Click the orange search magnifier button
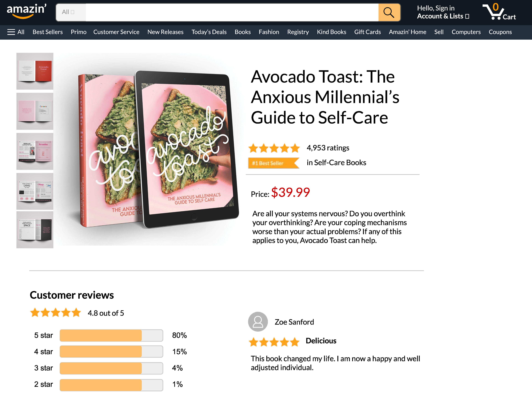This screenshot has height=393, width=532. pyautogui.click(x=389, y=12)
